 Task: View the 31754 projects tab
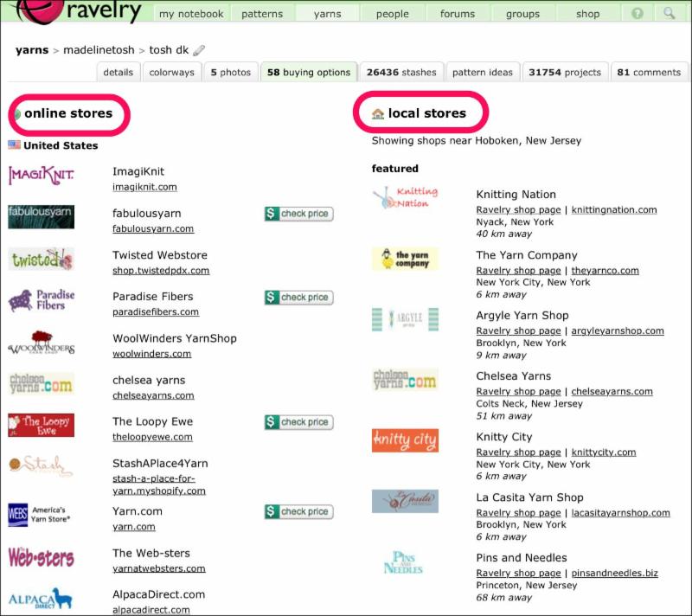pos(564,73)
